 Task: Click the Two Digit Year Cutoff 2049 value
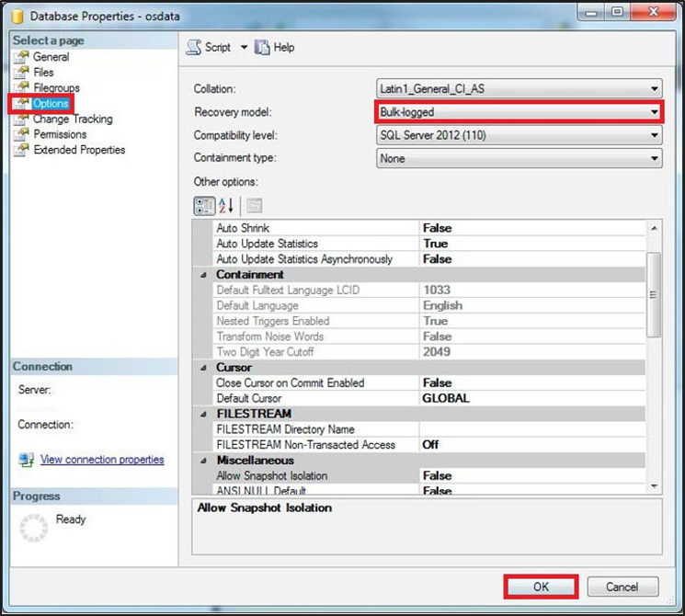click(437, 352)
